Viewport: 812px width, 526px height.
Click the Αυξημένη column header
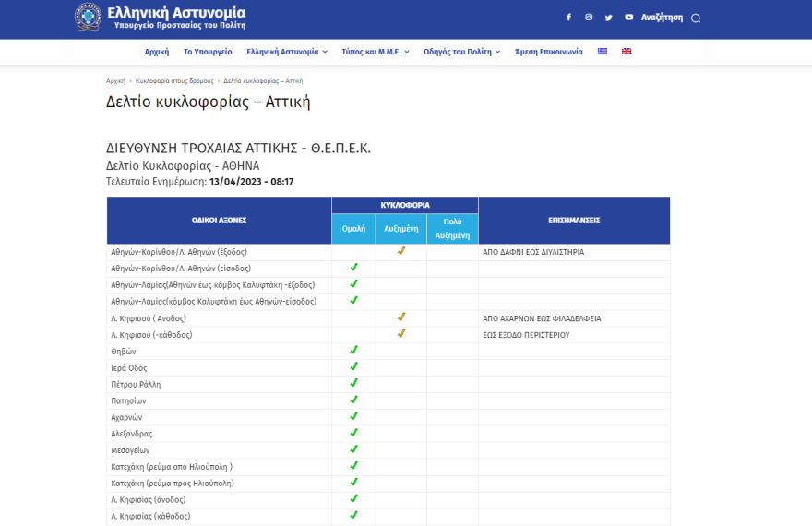coord(401,228)
